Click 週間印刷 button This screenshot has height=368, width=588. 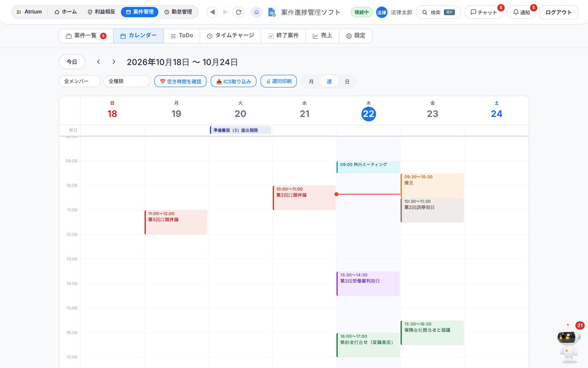[279, 81]
